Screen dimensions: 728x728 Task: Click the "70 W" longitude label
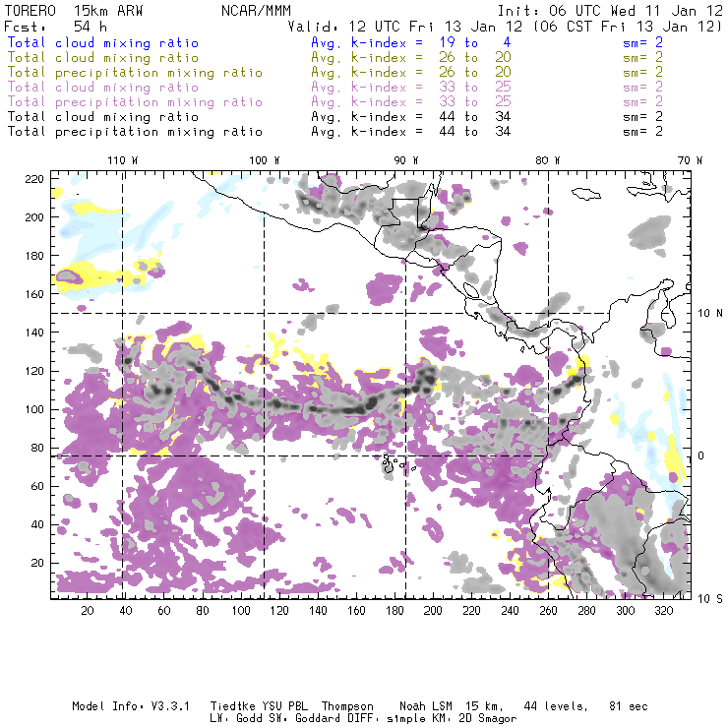click(x=690, y=160)
